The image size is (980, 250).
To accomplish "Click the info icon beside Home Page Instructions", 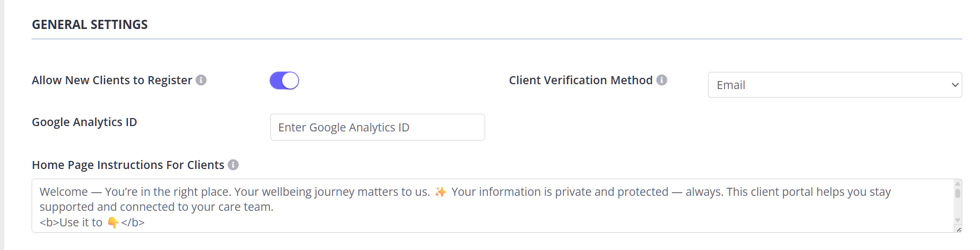I will click(x=233, y=165).
